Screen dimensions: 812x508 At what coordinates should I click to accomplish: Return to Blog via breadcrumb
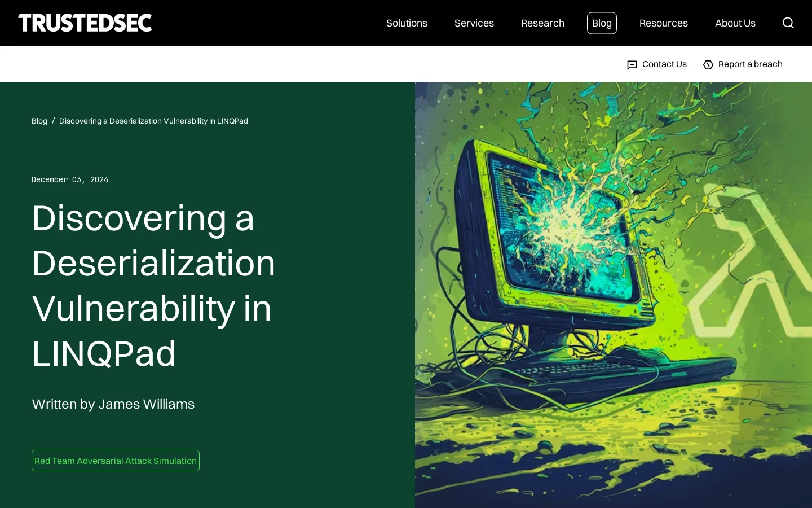(39, 121)
